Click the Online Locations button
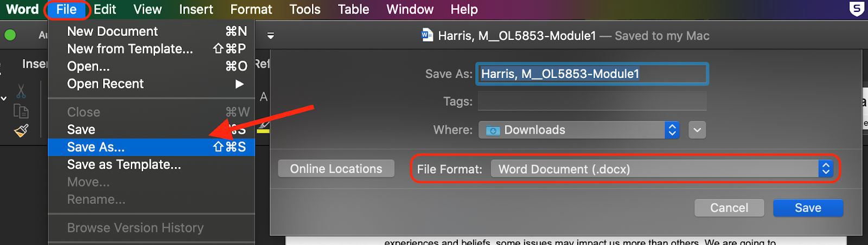 [x=336, y=169]
